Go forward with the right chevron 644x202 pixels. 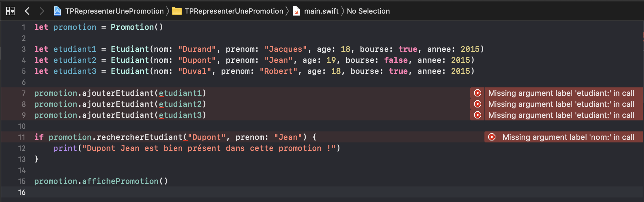click(42, 11)
